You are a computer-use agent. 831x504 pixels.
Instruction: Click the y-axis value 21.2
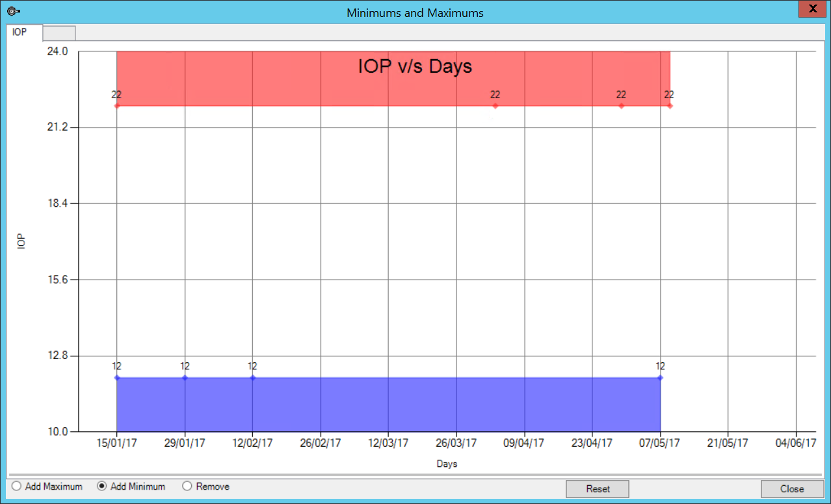click(x=57, y=127)
